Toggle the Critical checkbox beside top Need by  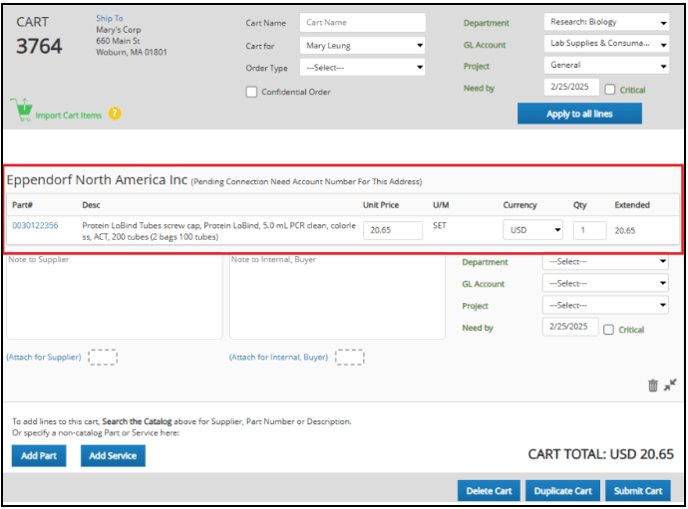click(x=610, y=90)
